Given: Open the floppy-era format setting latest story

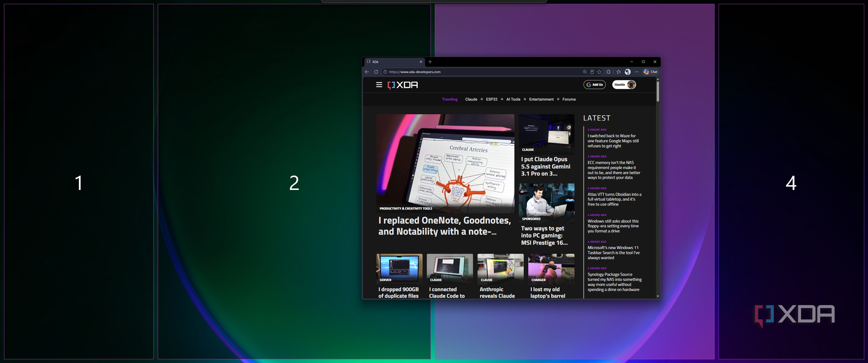Looking at the screenshot, I should point(613,226).
